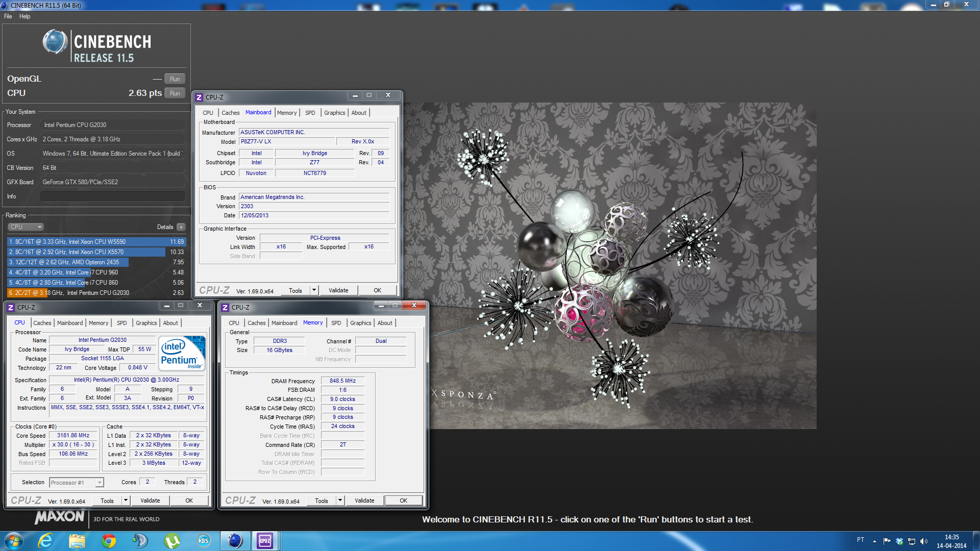The height and width of the screenshot is (551, 980).
Task: Click motherboard model P8Z77-V LX field
Action: 287,142
